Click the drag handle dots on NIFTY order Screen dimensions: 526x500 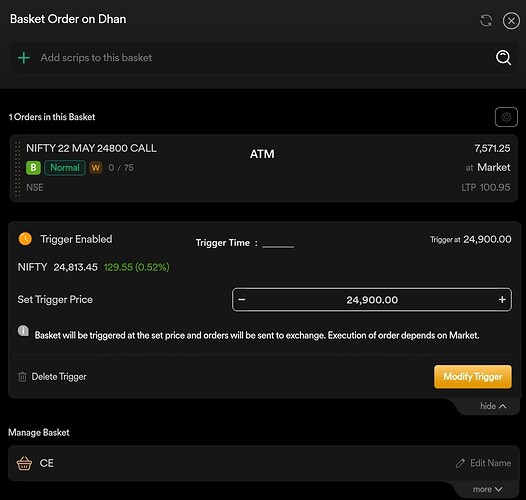(x=17, y=169)
